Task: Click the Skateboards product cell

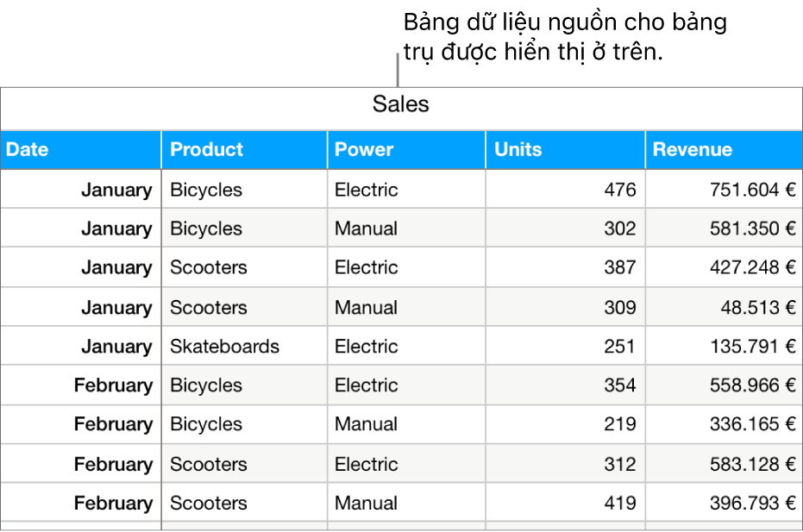Action: coord(224,347)
